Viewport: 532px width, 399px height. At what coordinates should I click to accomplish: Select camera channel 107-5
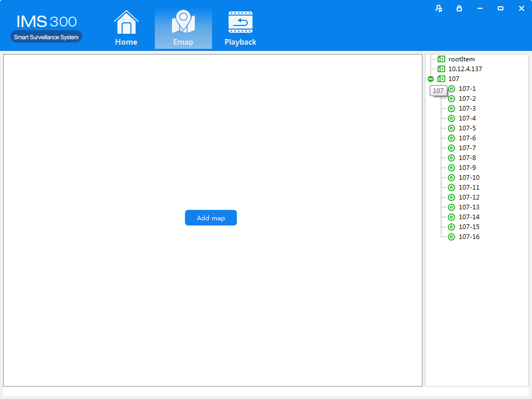(x=467, y=128)
